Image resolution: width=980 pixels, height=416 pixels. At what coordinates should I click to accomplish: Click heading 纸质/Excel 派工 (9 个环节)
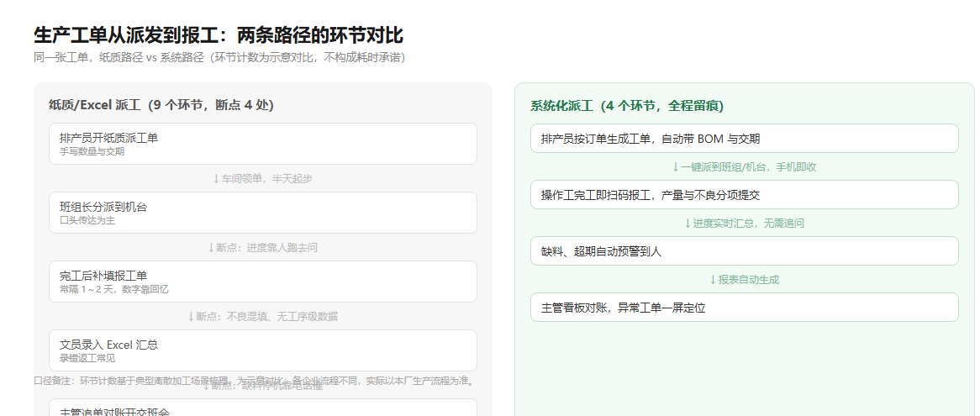pos(161,105)
